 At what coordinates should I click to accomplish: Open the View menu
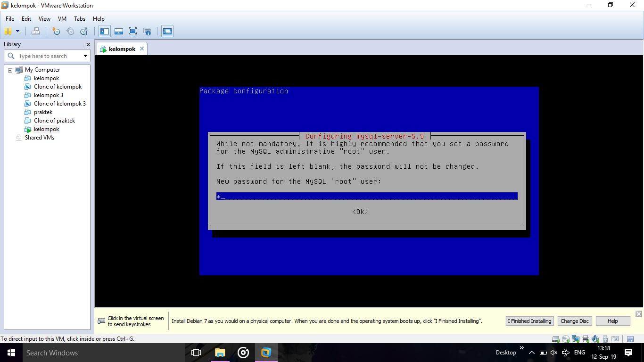point(44,19)
